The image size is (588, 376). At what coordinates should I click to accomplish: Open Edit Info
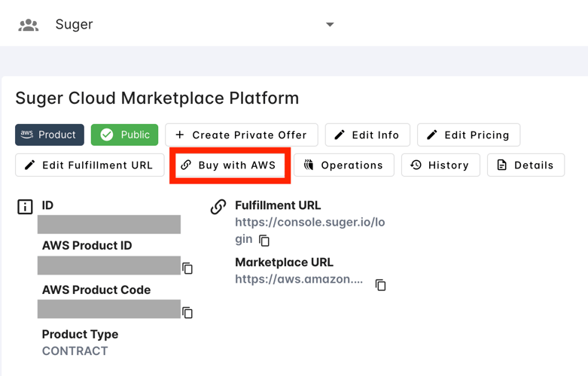tap(367, 135)
